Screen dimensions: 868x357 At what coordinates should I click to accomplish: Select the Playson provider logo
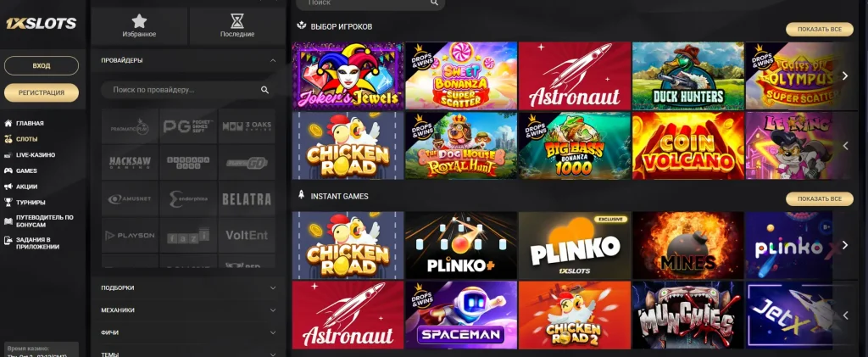coord(130,235)
